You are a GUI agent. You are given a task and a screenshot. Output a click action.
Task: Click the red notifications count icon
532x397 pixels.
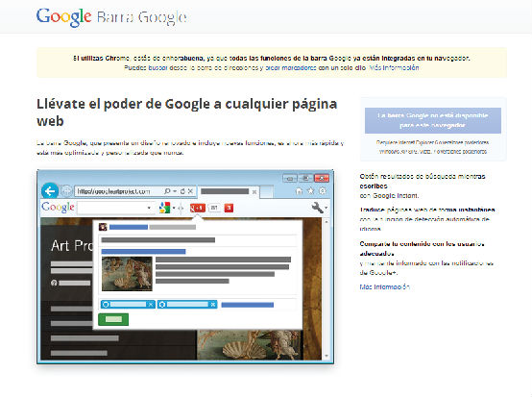coord(229,208)
